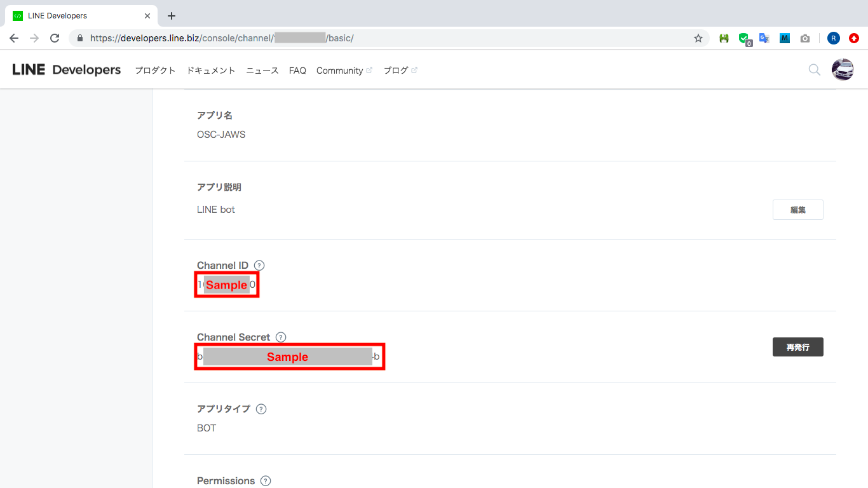Click app name text OSC-JAWS
This screenshot has width=868, height=488.
[221, 135]
